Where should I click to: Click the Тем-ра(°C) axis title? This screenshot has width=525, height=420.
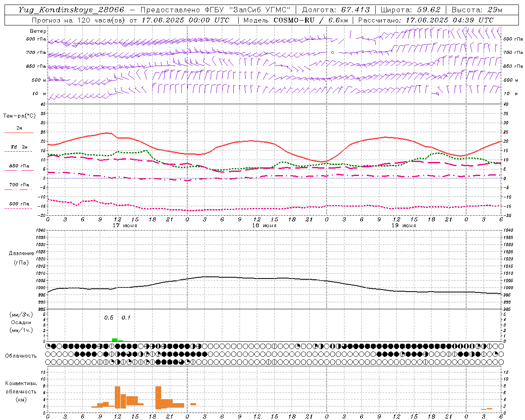click(x=19, y=116)
